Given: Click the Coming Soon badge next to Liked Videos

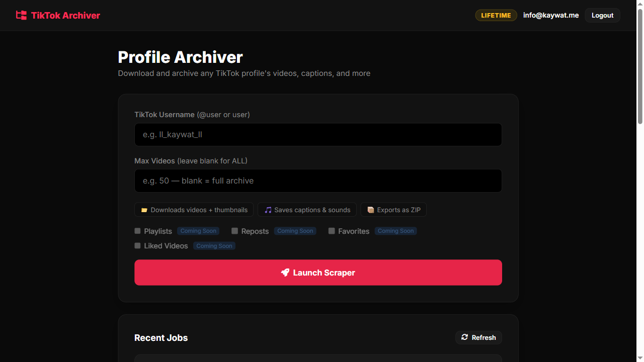Looking at the screenshot, I should tap(214, 246).
